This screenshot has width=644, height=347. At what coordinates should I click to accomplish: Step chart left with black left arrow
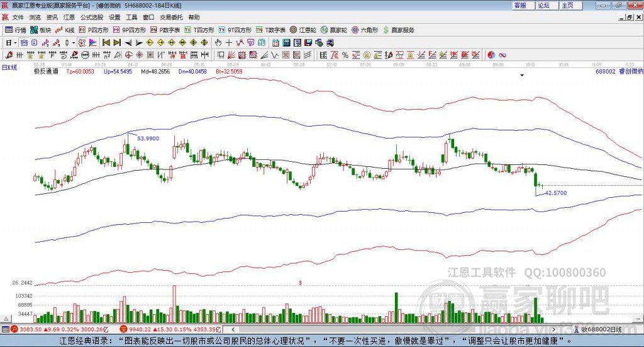pyautogui.click(x=128, y=43)
